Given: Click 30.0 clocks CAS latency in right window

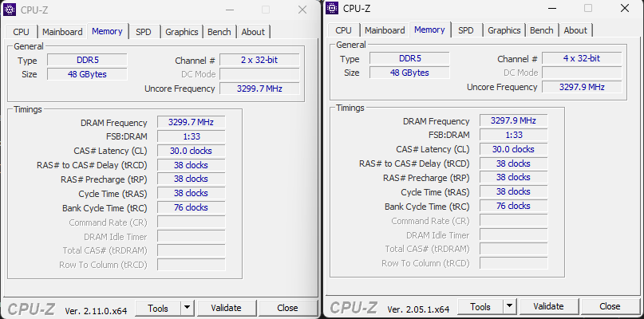Looking at the screenshot, I should (x=513, y=149).
